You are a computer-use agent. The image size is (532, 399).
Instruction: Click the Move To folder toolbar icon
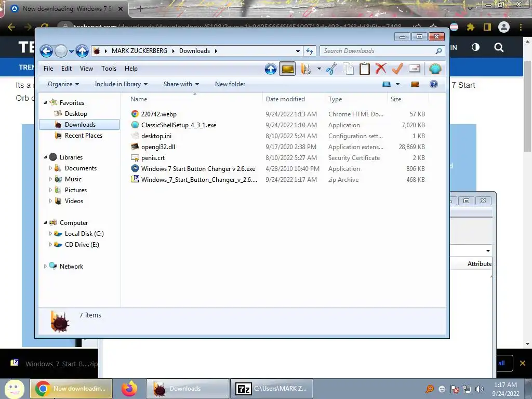pyautogui.click(x=305, y=69)
